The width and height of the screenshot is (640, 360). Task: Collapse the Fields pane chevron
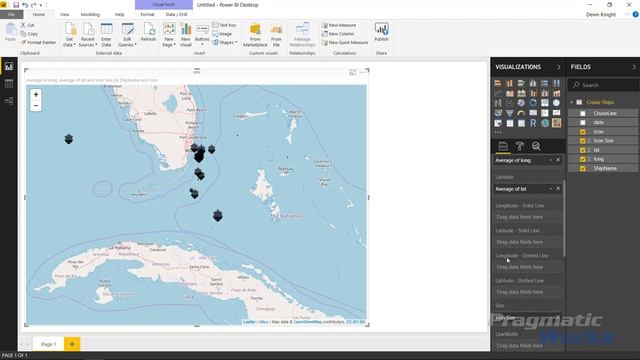pyautogui.click(x=634, y=67)
